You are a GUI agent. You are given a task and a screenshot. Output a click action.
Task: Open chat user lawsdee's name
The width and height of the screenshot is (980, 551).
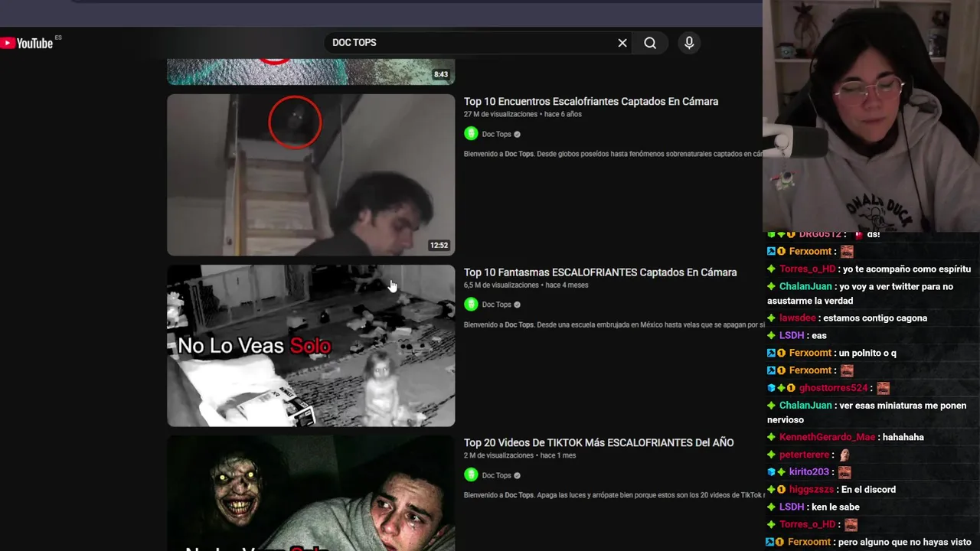[x=798, y=318]
